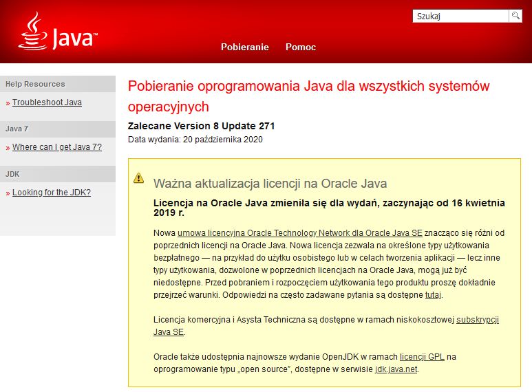Visit the jdk.java.net link

[x=396, y=369]
